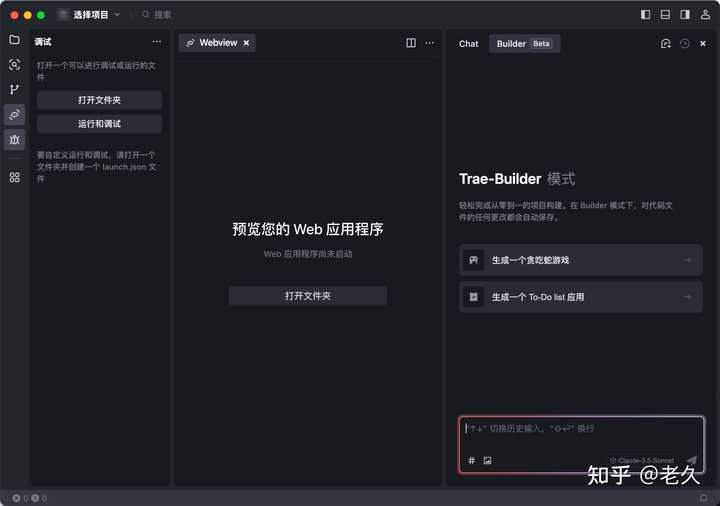Open the Claude-3.5-Sonnet model selector
720x506 pixels.
click(x=642, y=460)
